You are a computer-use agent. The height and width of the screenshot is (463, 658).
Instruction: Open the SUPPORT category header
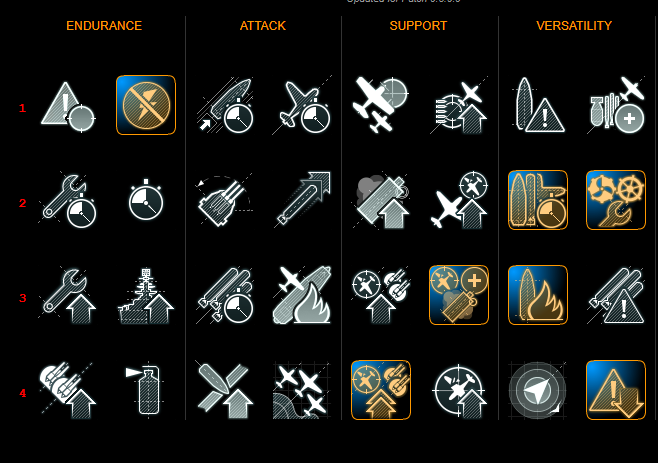point(418,26)
